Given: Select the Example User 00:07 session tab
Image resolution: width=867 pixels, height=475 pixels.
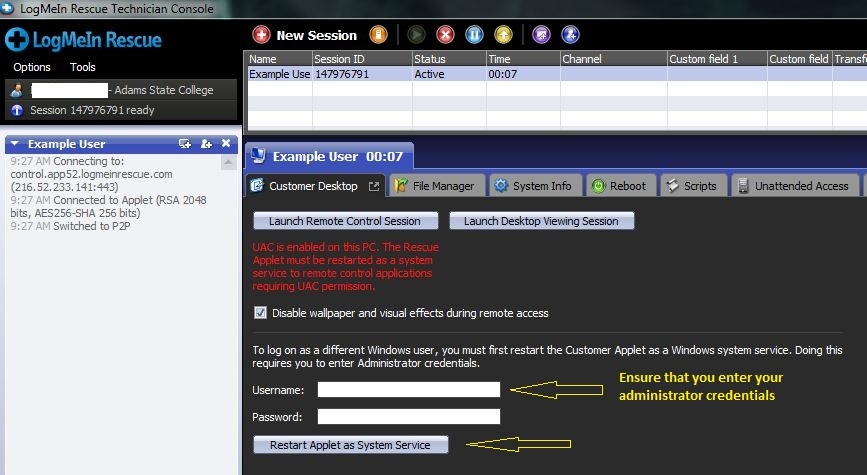Looking at the screenshot, I should pos(328,156).
